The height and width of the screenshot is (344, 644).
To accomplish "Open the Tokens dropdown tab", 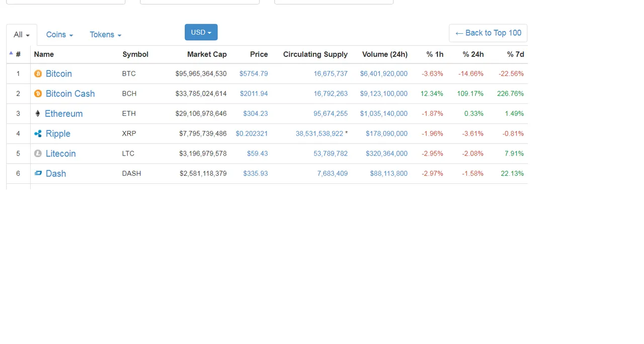I will (x=105, y=35).
